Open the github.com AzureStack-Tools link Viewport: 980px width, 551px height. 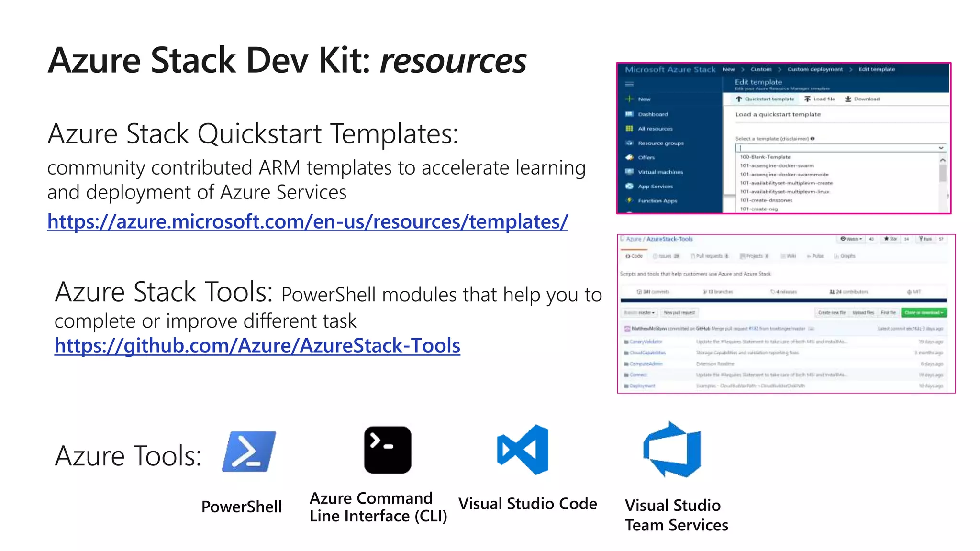coord(257,345)
